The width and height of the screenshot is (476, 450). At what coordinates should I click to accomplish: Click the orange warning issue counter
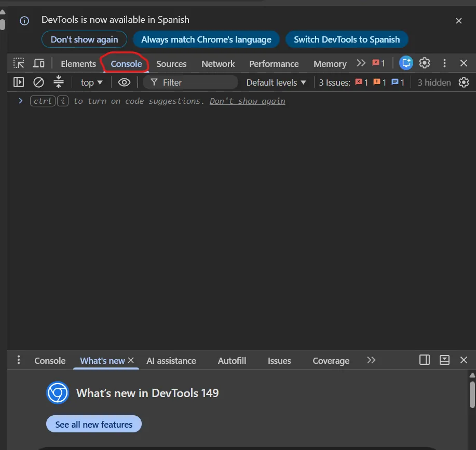[x=380, y=82]
